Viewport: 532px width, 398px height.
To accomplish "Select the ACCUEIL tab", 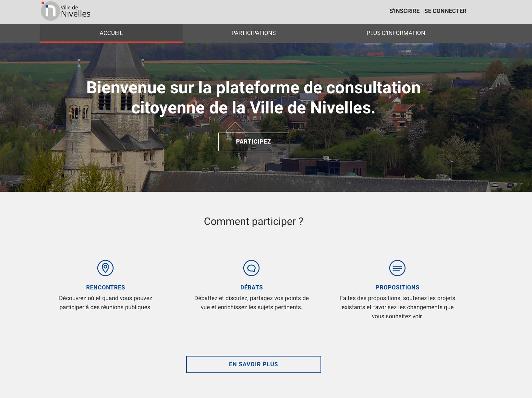I will pyautogui.click(x=111, y=33).
